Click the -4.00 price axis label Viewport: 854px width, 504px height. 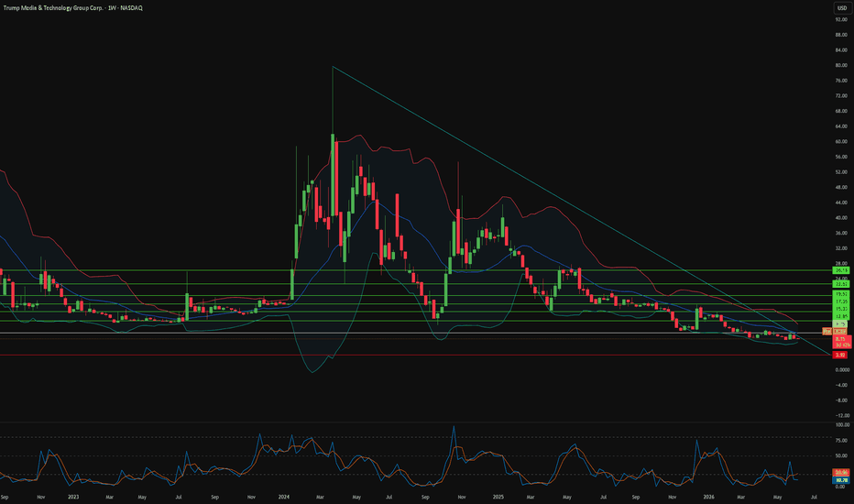point(841,385)
